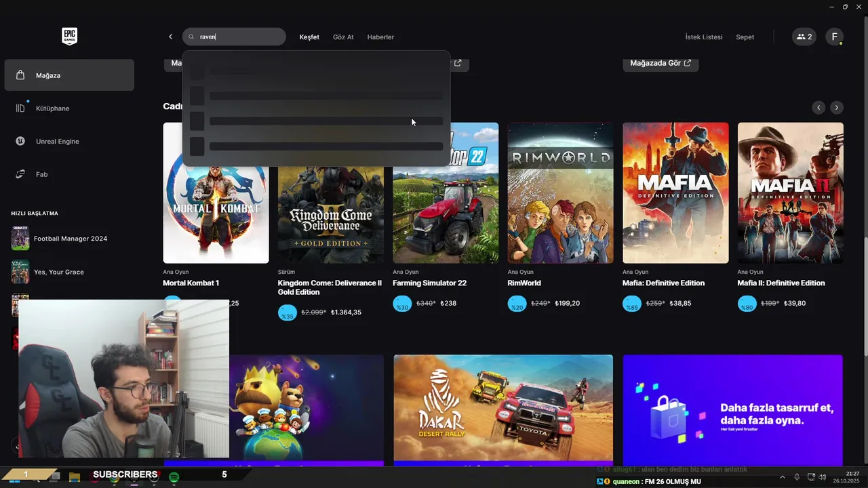Focus the search field containing 'raven'

(234, 37)
